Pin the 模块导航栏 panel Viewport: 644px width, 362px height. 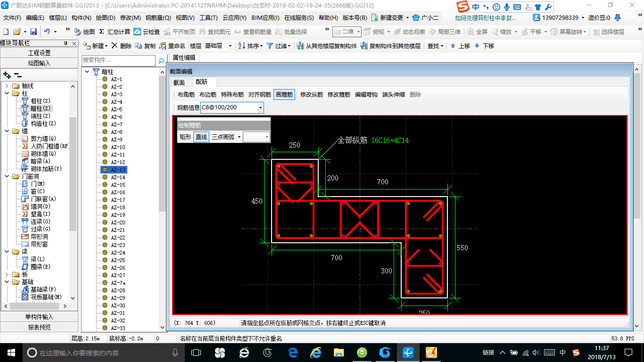(x=66, y=43)
